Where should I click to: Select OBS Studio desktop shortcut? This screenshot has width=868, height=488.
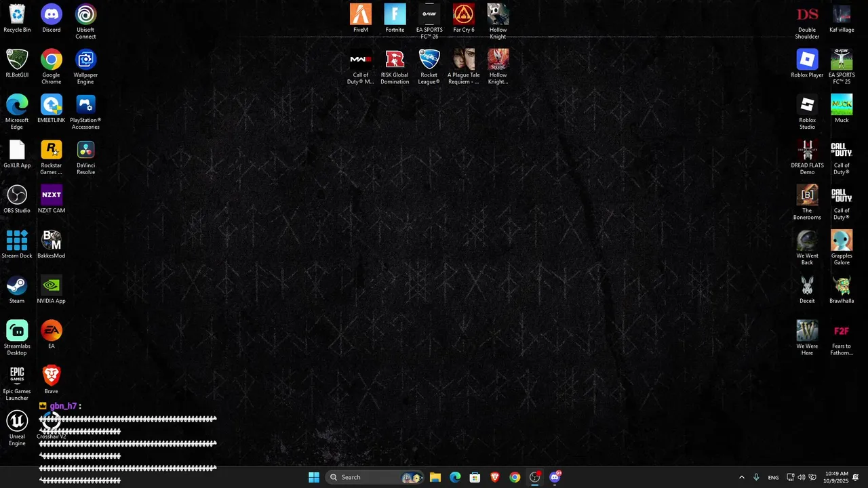point(17,199)
